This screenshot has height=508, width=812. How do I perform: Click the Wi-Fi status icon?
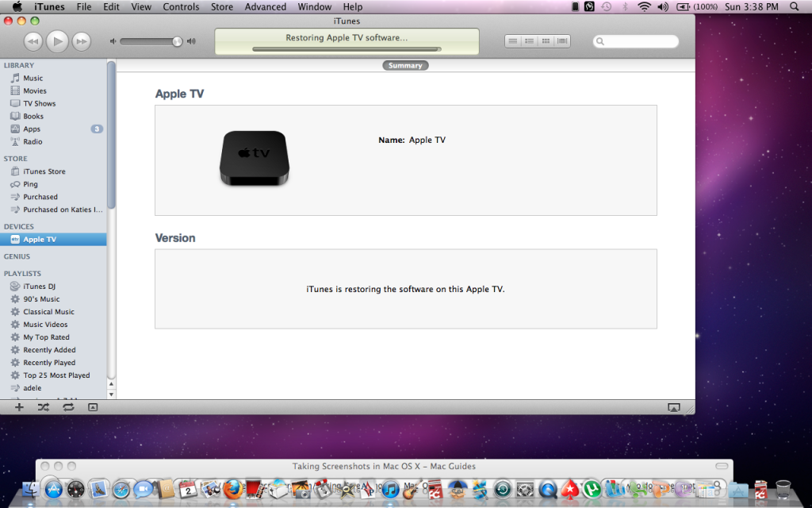[644, 6]
